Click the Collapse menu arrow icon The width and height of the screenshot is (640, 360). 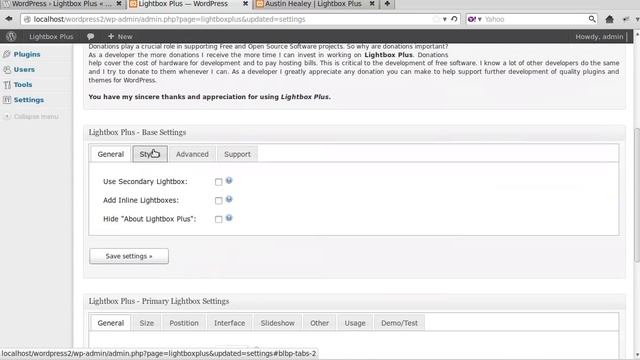tap(7, 116)
